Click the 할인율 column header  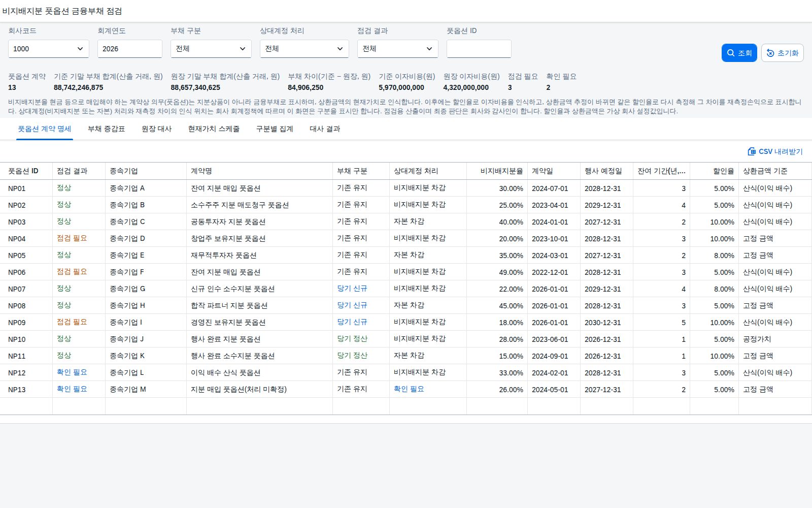714,171
